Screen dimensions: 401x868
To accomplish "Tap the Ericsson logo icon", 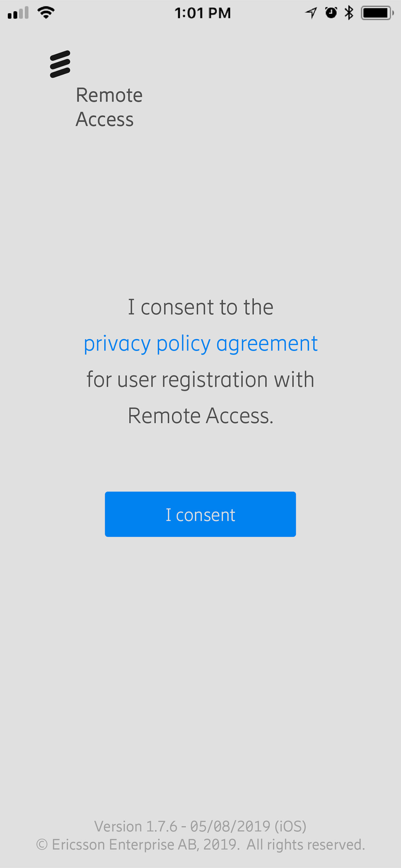I will coord(60,64).
